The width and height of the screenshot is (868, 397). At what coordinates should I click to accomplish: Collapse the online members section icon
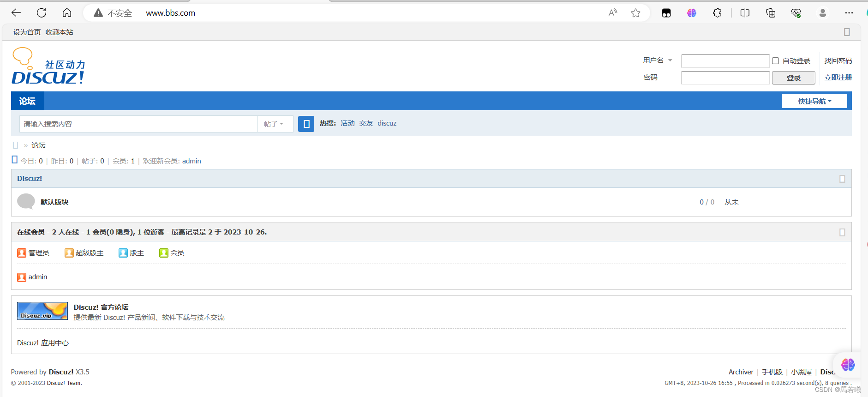[842, 232]
